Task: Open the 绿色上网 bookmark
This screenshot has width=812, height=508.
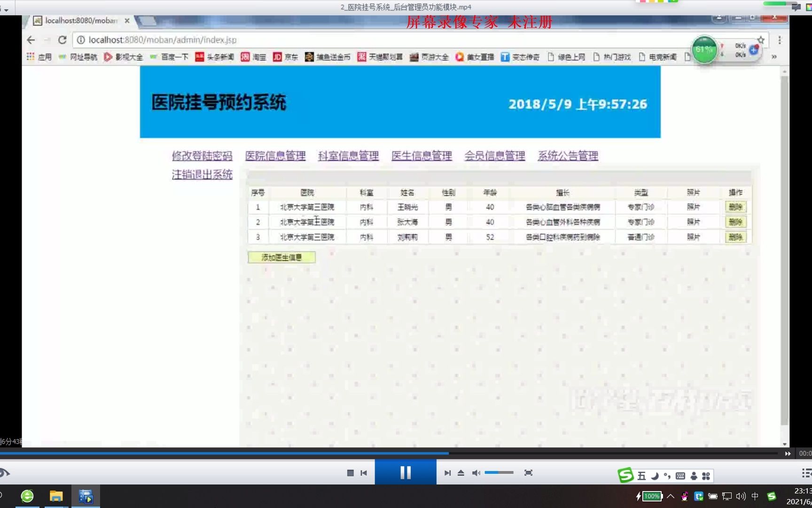Action: pos(566,57)
